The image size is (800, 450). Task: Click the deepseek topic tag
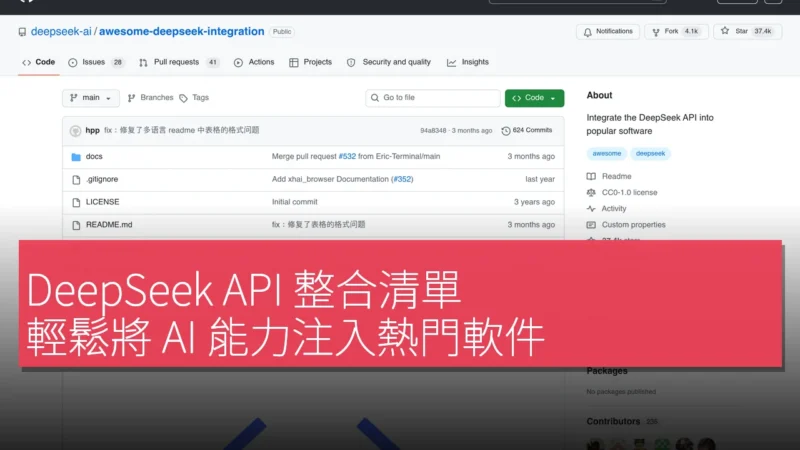650,154
